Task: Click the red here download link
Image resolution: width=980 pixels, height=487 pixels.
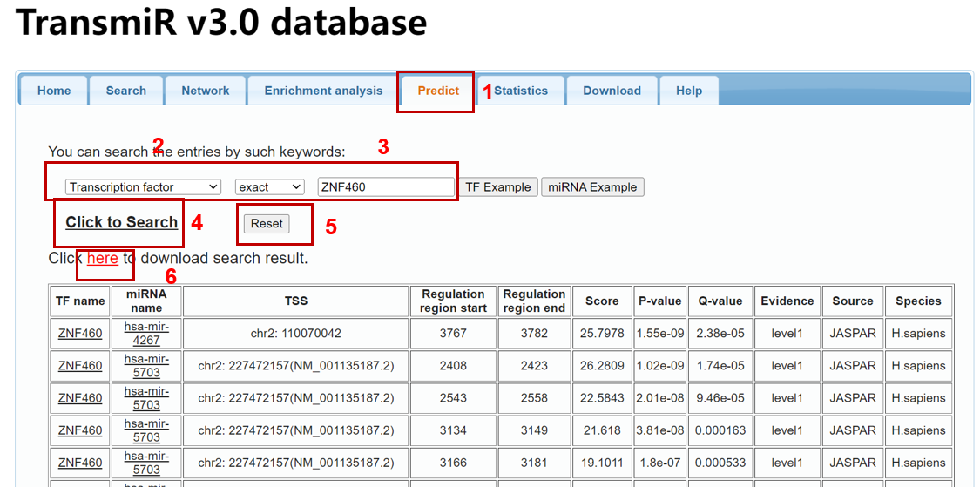Action: (103, 258)
